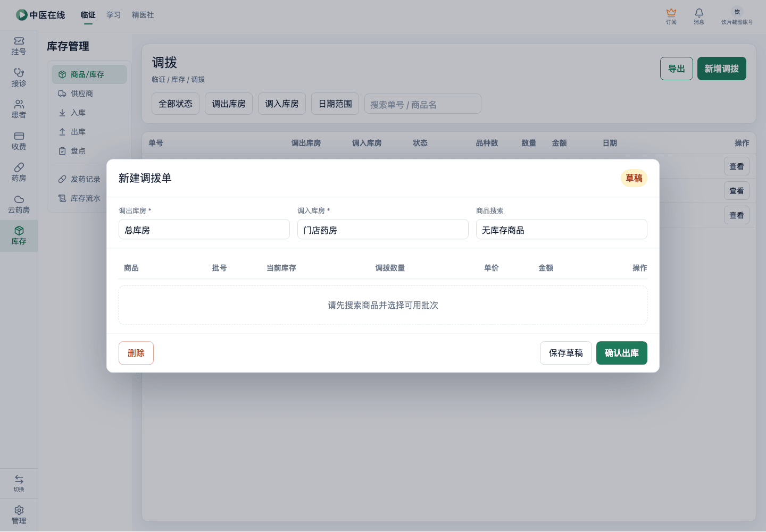Open the 患者 patients sidebar icon
Image resolution: width=766 pixels, height=532 pixels.
coord(19,104)
